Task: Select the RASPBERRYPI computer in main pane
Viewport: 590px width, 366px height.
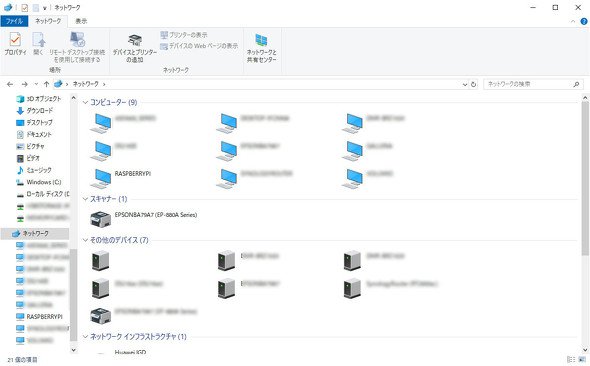Action: (121, 178)
